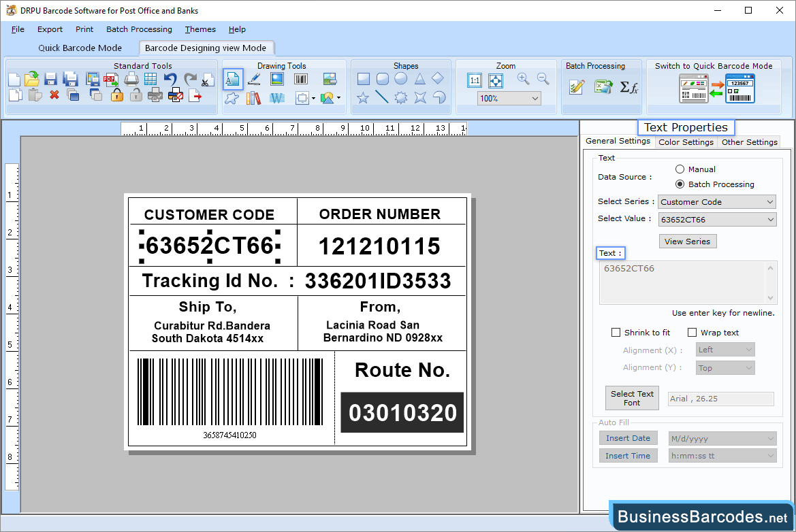
Task: Select the Ellipse shape
Action: coord(401,79)
